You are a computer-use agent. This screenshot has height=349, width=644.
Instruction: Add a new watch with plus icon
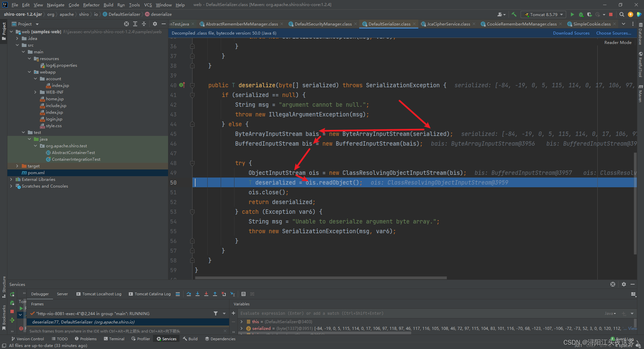coord(233,313)
